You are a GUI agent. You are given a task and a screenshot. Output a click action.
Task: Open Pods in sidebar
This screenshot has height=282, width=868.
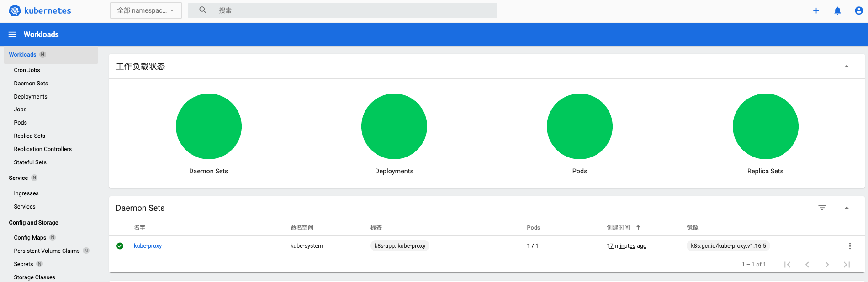[21, 123]
